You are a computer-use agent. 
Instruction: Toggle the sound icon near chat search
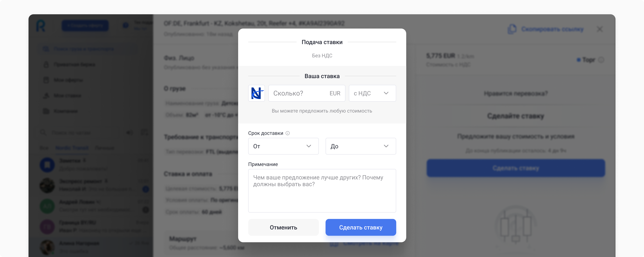pos(130,132)
